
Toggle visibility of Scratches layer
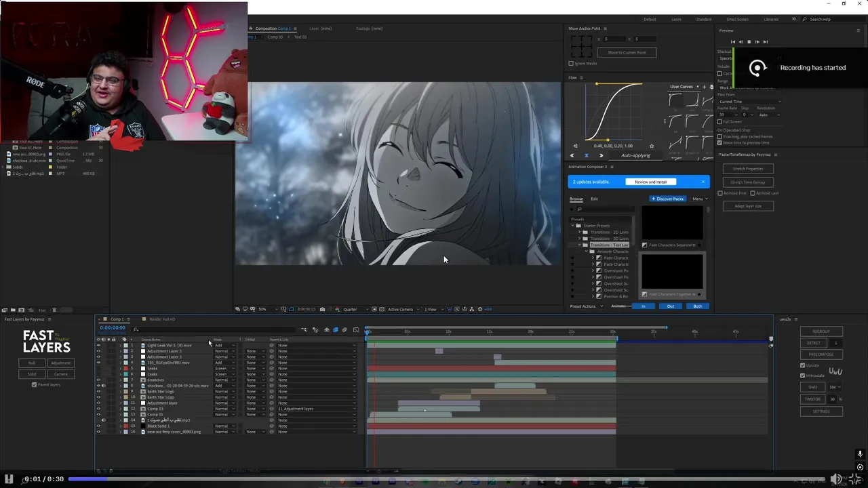tap(98, 380)
